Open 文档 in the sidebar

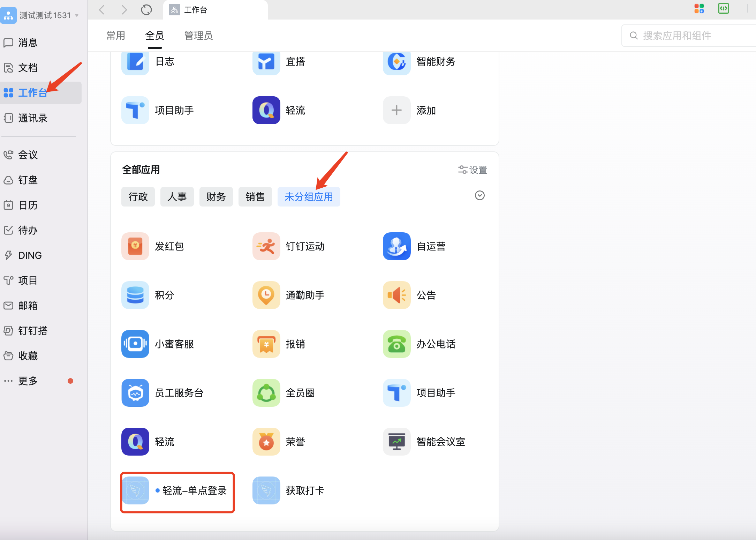[41, 68]
